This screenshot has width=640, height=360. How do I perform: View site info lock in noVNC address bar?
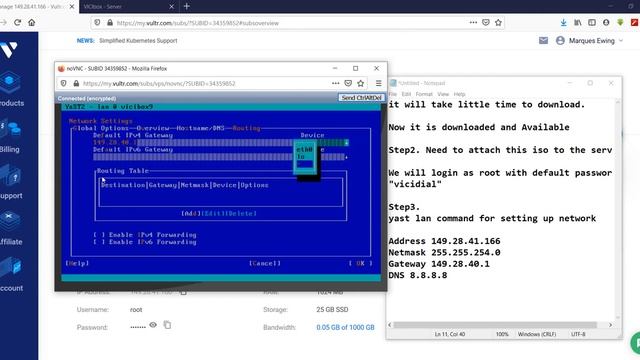[76, 83]
